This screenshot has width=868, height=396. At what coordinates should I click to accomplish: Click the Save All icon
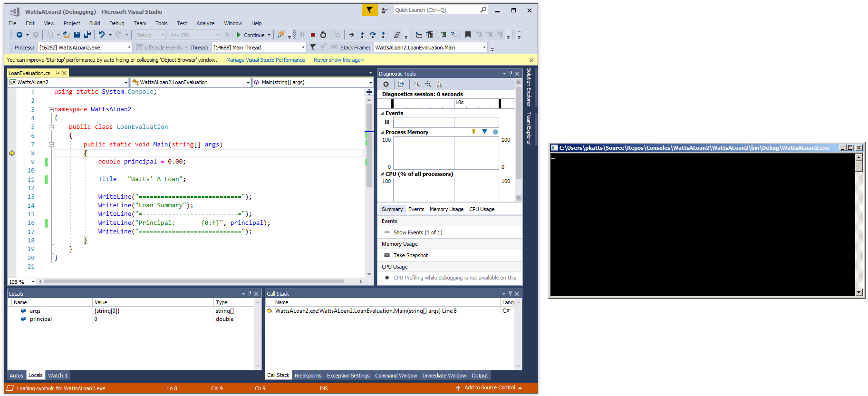point(87,35)
